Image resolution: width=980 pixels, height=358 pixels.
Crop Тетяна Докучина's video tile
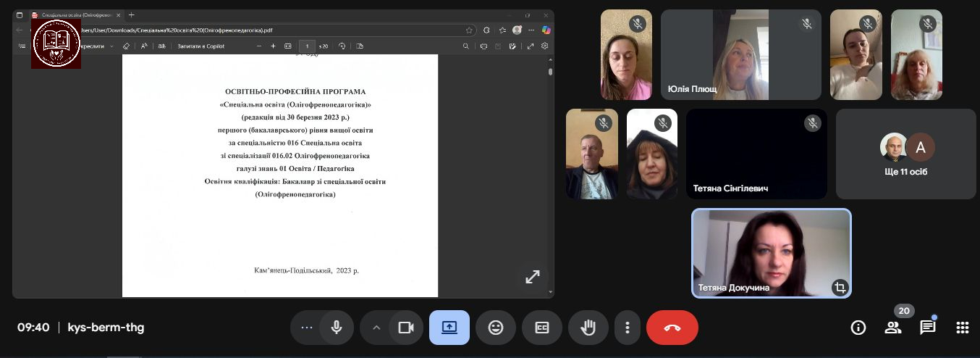840,287
